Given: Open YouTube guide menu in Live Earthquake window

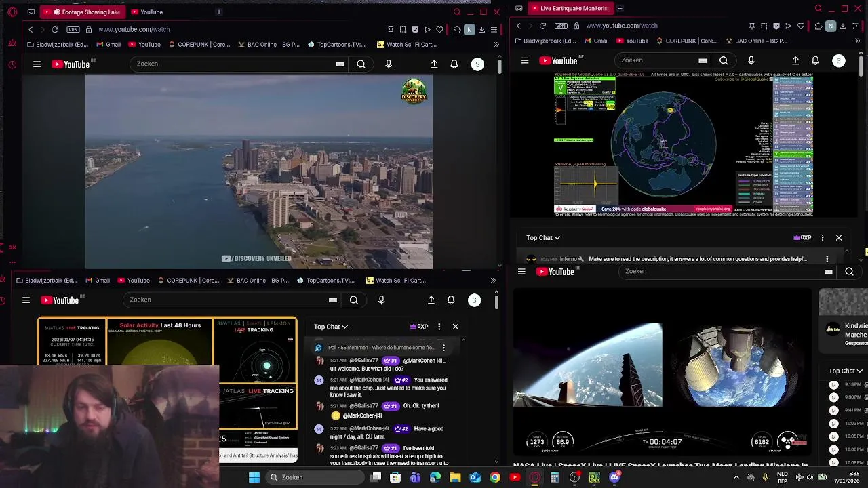Looking at the screenshot, I should click(524, 60).
